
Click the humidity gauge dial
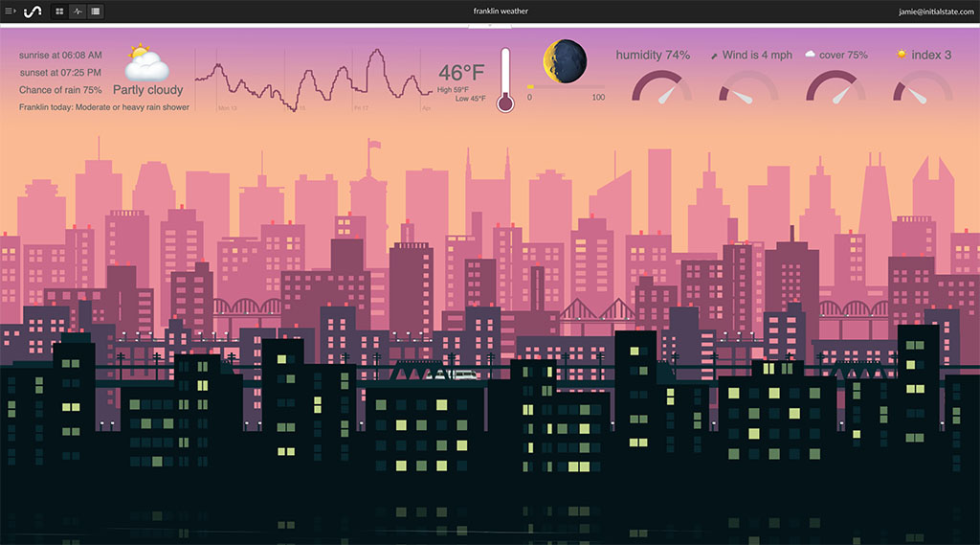(x=662, y=86)
